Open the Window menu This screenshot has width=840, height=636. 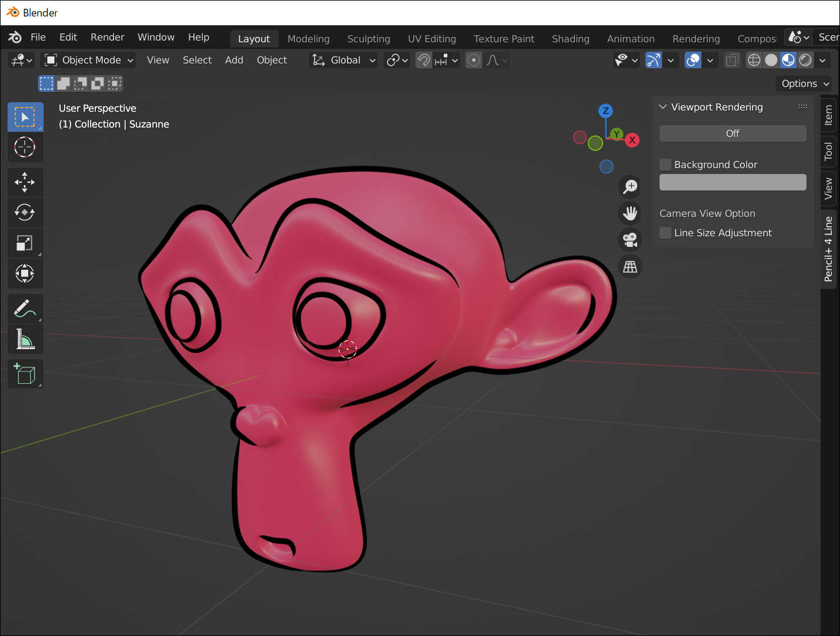pyautogui.click(x=156, y=37)
